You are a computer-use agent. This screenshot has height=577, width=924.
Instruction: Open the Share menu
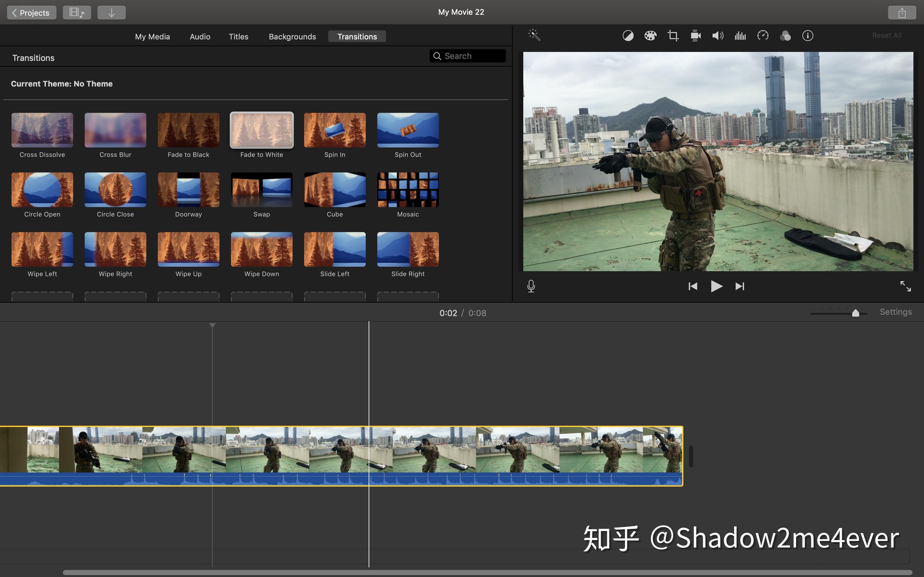click(x=902, y=12)
